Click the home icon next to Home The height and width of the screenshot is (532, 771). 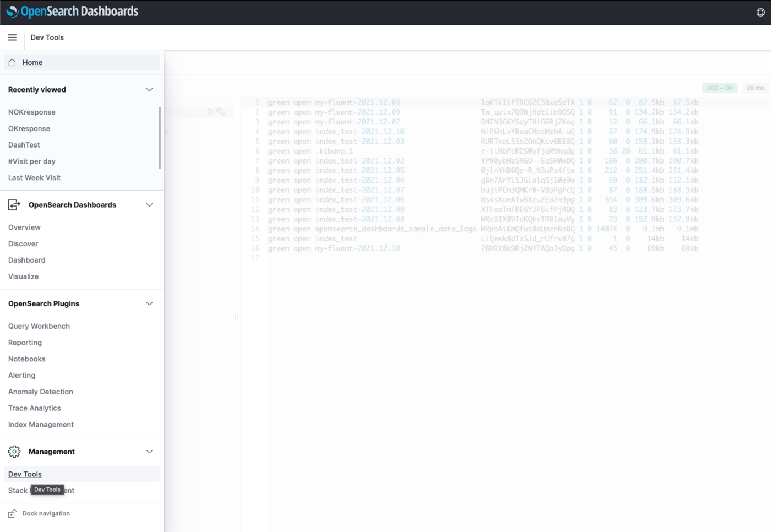12,62
